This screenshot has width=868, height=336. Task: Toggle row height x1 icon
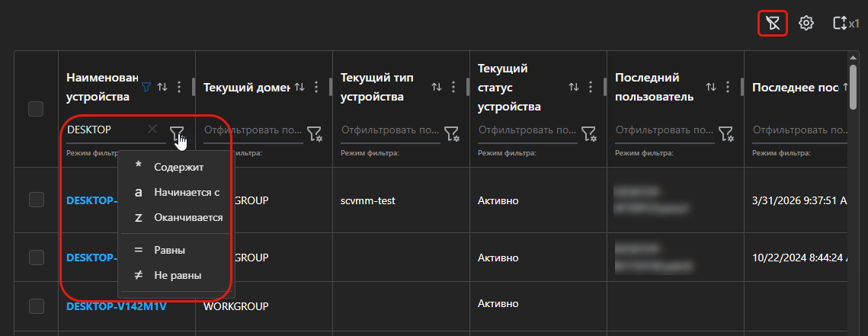(844, 24)
